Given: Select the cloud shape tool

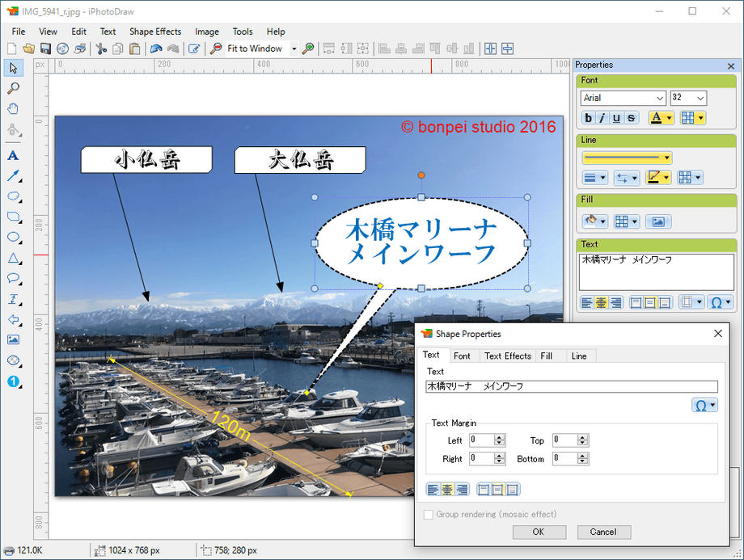Looking at the screenshot, I should coord(13,196).
